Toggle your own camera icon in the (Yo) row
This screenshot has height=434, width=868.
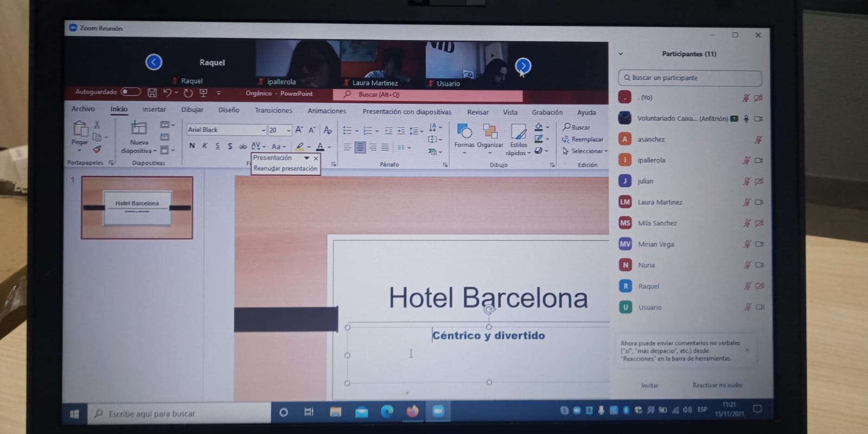tap(758, 98)
